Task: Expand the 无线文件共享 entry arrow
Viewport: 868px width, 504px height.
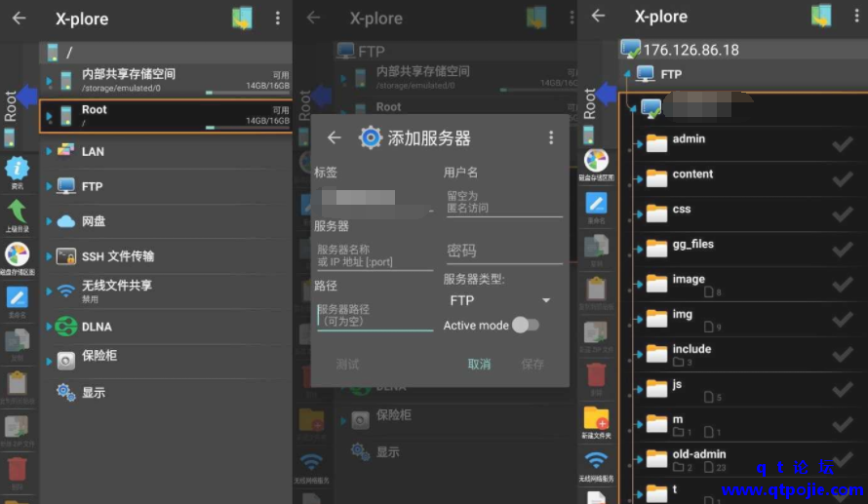Action: point(49,291)
